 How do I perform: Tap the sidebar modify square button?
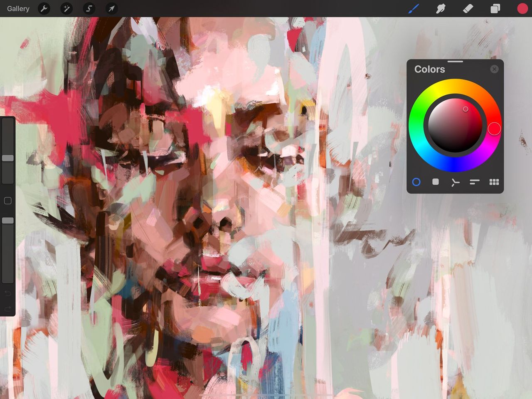pos(7,201)
